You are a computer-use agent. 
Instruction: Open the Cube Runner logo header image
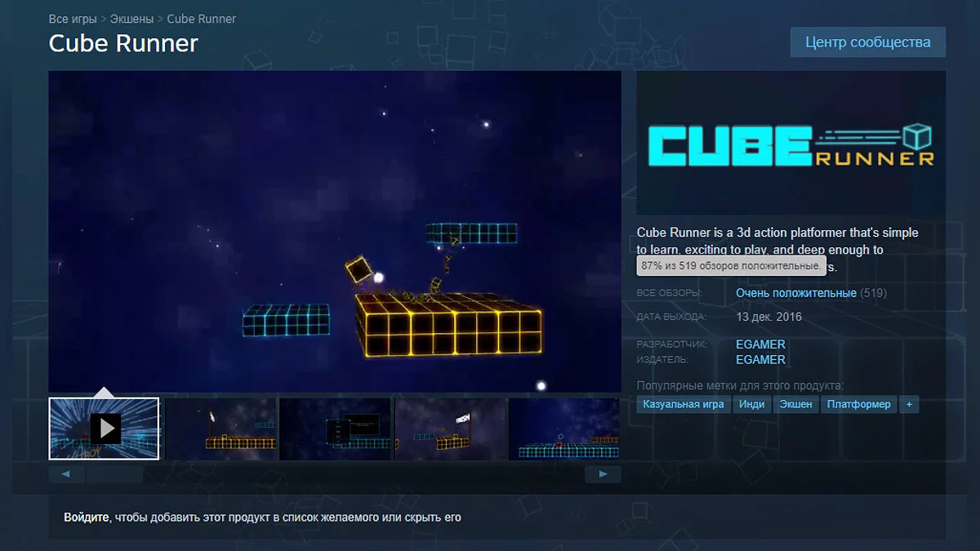tap(791, 144)
